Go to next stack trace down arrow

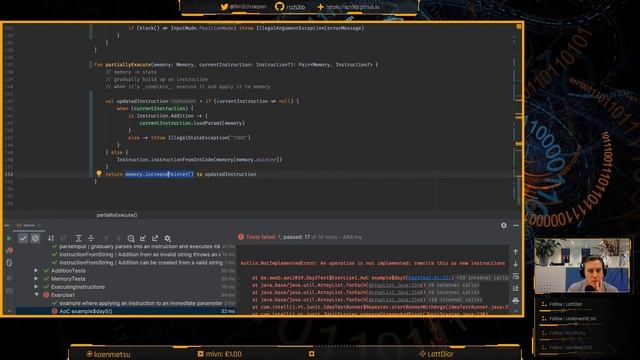click(516, 264)
